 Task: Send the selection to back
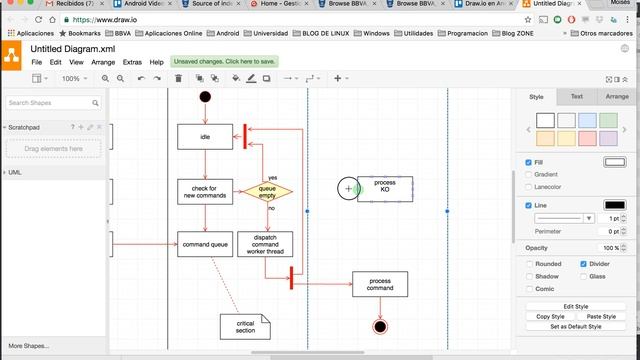215,78
